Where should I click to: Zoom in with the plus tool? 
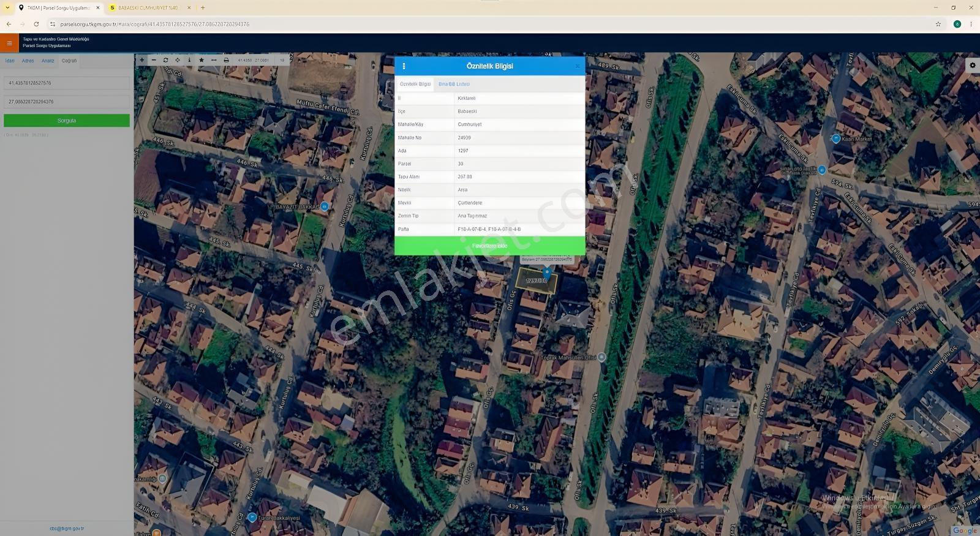coord(142,60)
